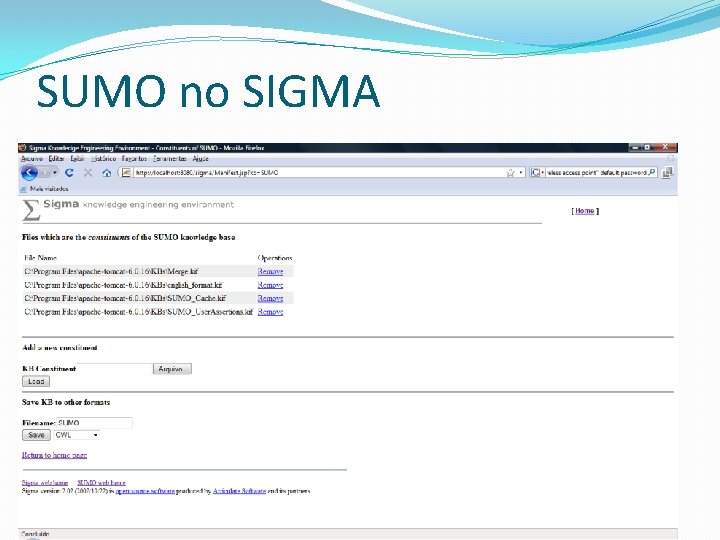Go to the browser home page icon

tap(107, 173)
